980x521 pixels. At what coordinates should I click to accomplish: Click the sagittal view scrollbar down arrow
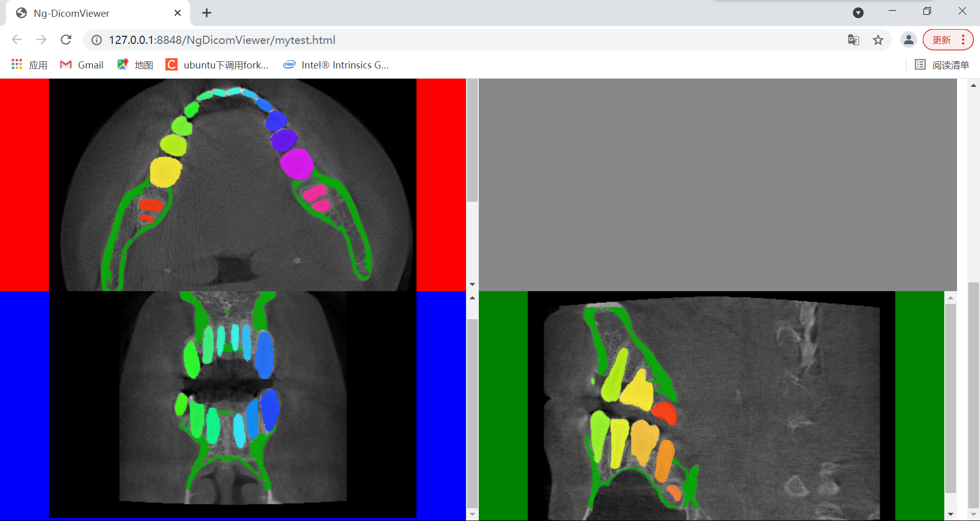tap(950, 514)
